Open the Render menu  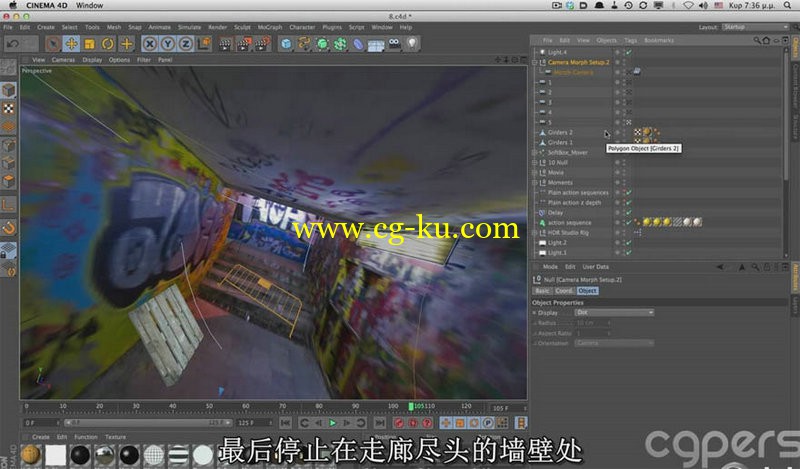[217, 27]
